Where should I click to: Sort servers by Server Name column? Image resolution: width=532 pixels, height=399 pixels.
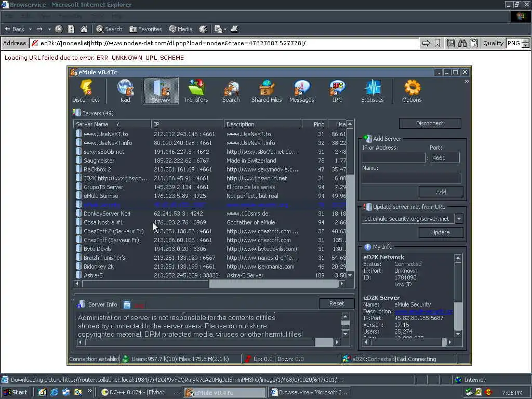pyautogui.click(x=112, y=124)
